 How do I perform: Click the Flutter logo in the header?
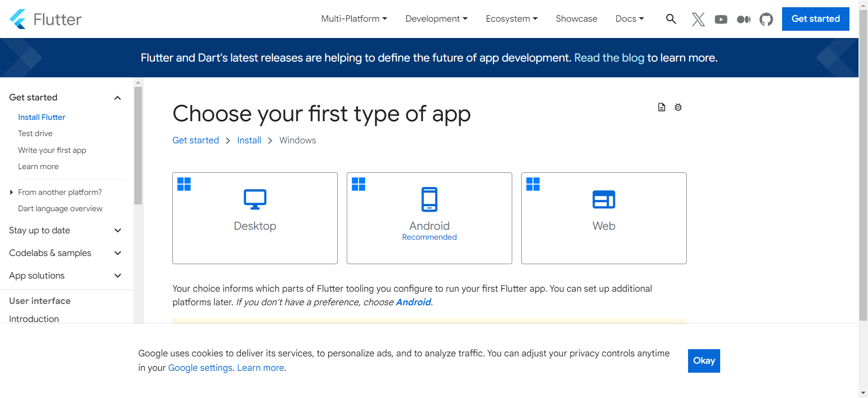pos(45,19)
